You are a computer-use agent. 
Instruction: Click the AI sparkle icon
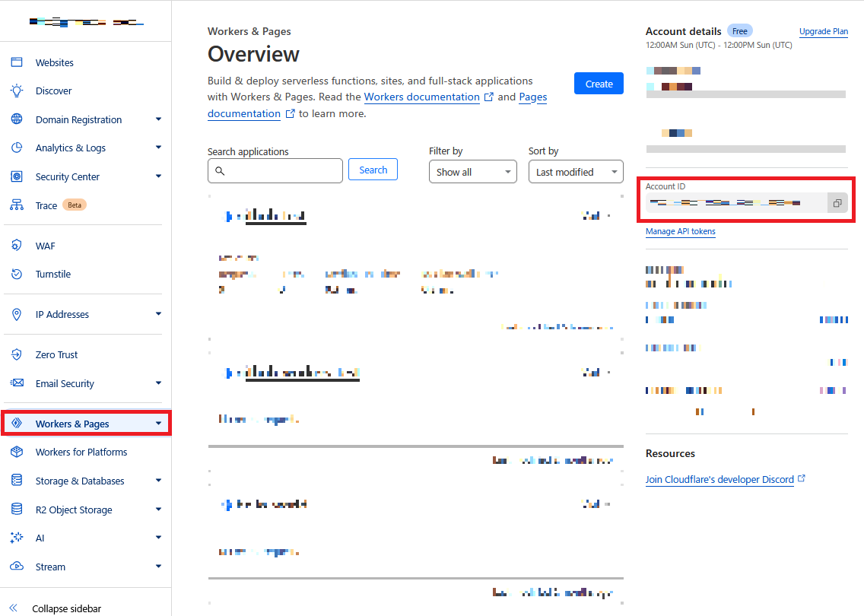tap(17, 538)
